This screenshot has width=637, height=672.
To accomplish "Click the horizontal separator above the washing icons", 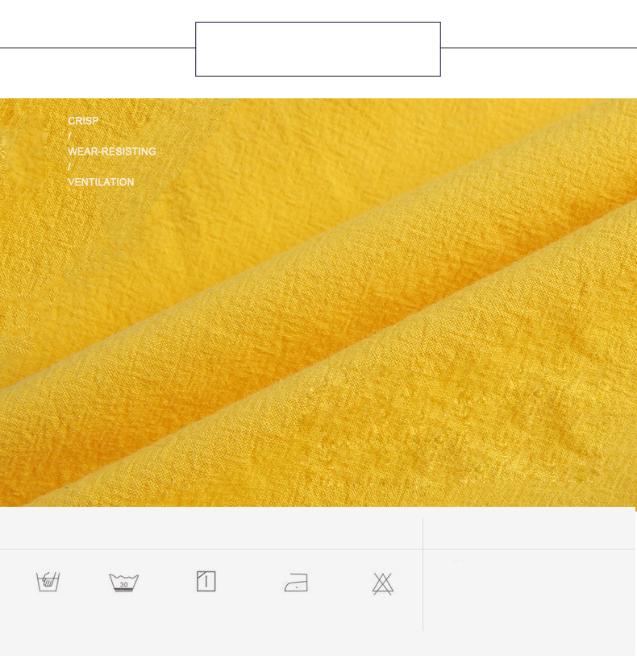I will pyautogui.click(x=210, y=550).
